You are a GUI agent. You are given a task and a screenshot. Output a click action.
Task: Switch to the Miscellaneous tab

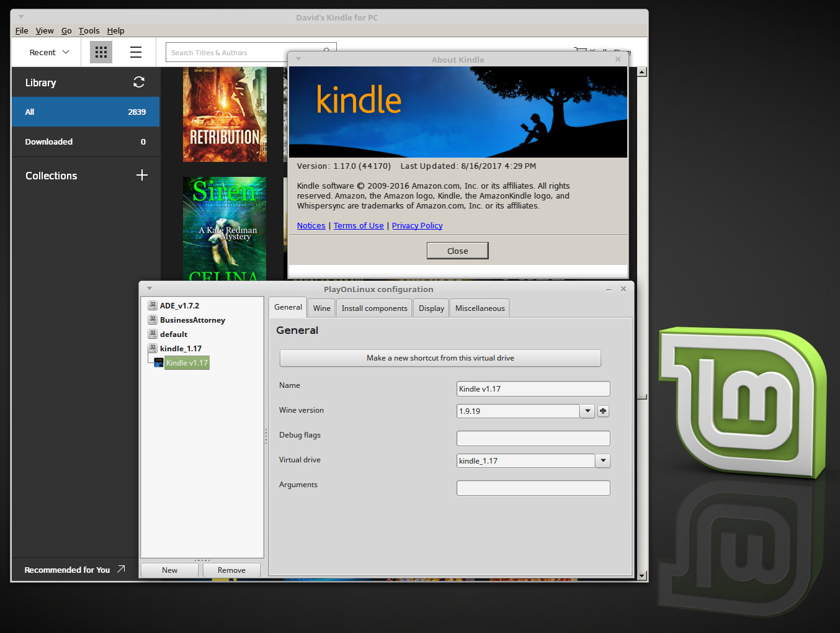point(480,308)
